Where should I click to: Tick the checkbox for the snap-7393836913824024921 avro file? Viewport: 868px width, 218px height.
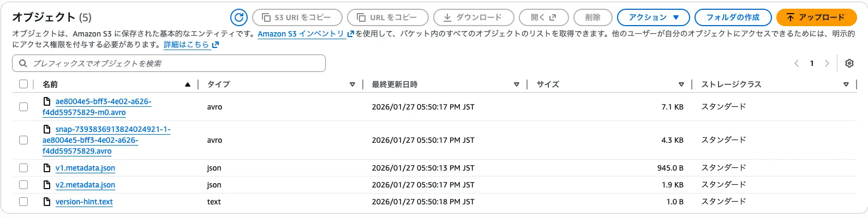(x=23, y=140)
